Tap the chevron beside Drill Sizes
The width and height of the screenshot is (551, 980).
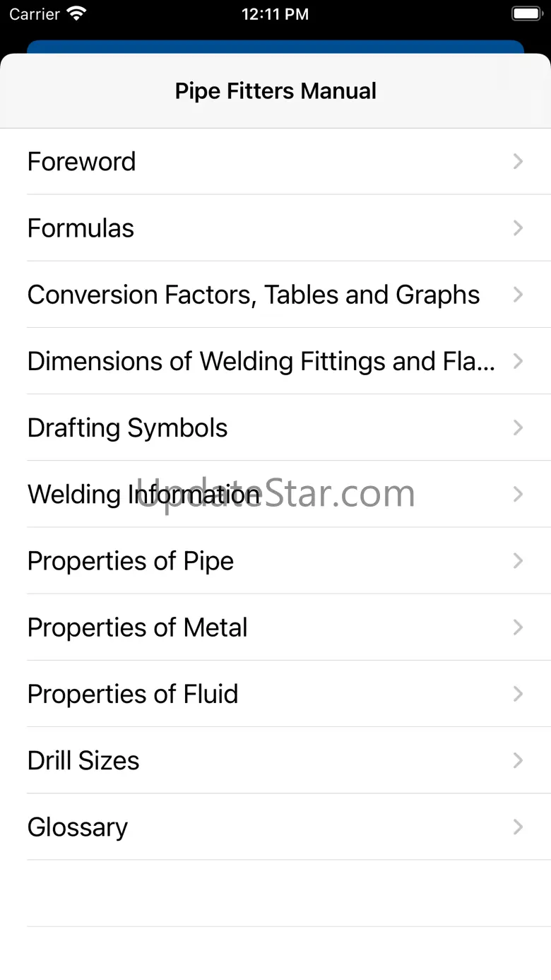(x=518, y=760)
